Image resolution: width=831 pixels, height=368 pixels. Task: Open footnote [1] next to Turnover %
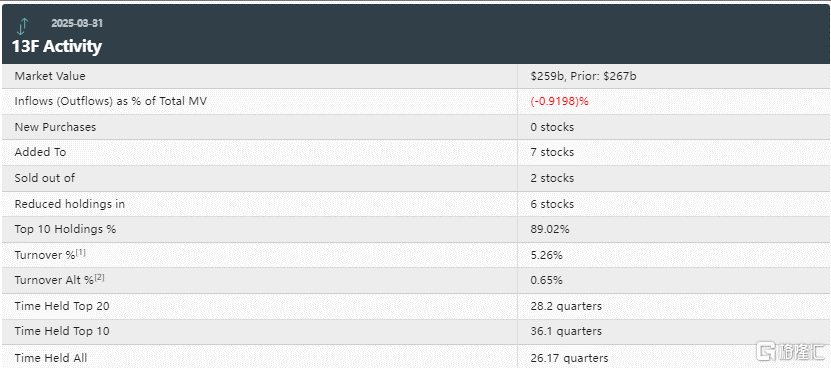pos(81,252)
